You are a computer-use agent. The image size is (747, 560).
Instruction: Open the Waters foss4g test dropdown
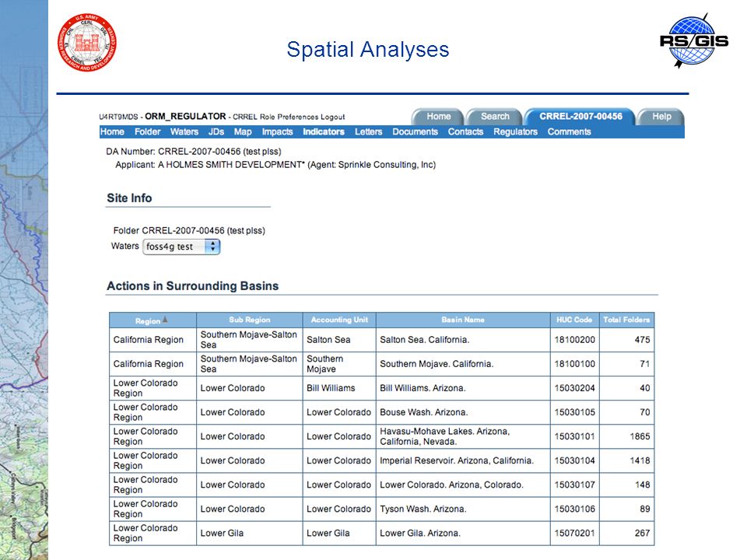[x=181, y=247]
